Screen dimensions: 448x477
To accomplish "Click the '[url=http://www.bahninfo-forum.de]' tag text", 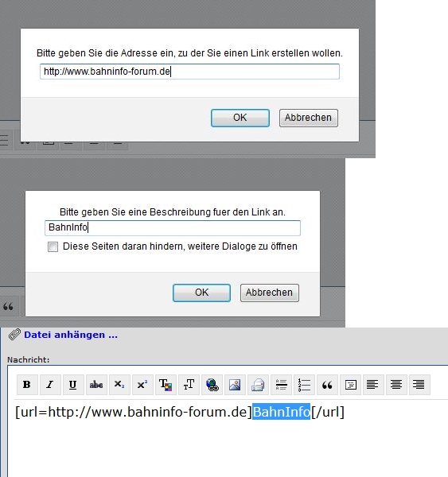I will pos(134,412).
